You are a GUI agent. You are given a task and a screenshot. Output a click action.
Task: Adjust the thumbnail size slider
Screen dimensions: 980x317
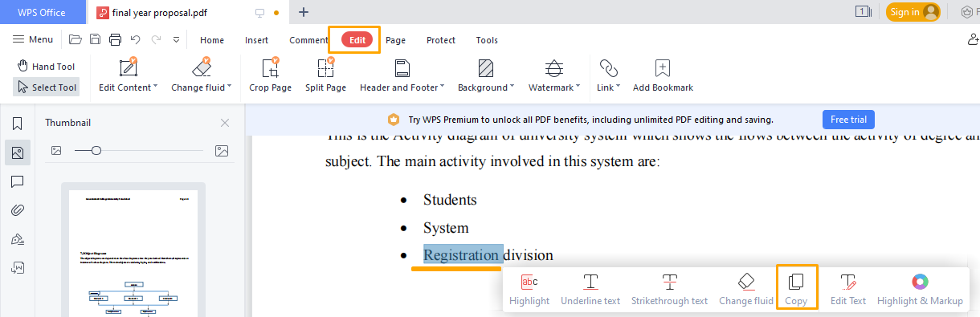(96, 150)
